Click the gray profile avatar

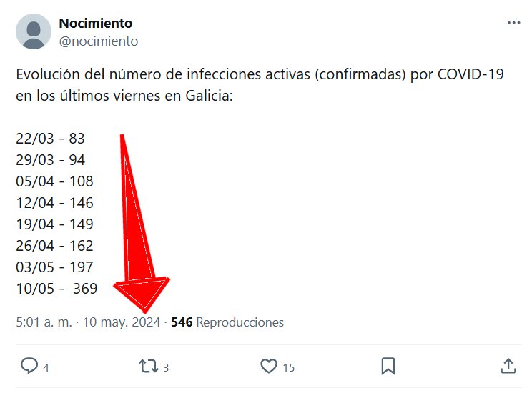(x=34, y=31)
